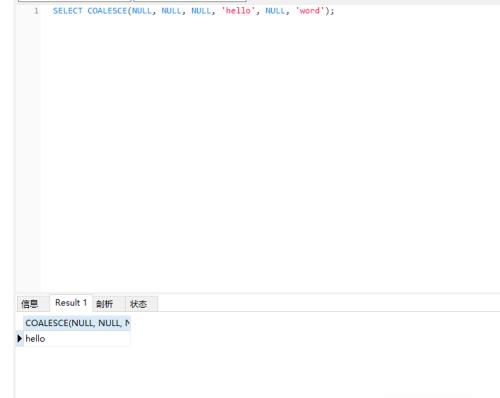Image resolution: width=500 pixels, height=398 pixels.
Task: Open the 状态 tab
Action: point(138,304)
